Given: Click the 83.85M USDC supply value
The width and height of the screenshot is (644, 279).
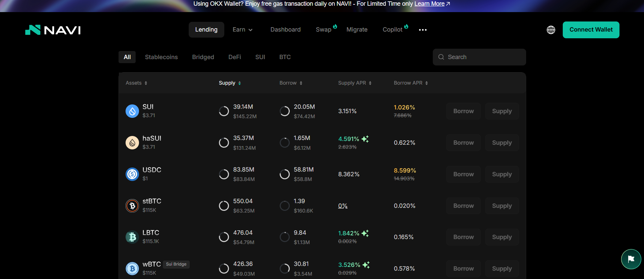Looking at the screenshot, I should coord(244,170).
